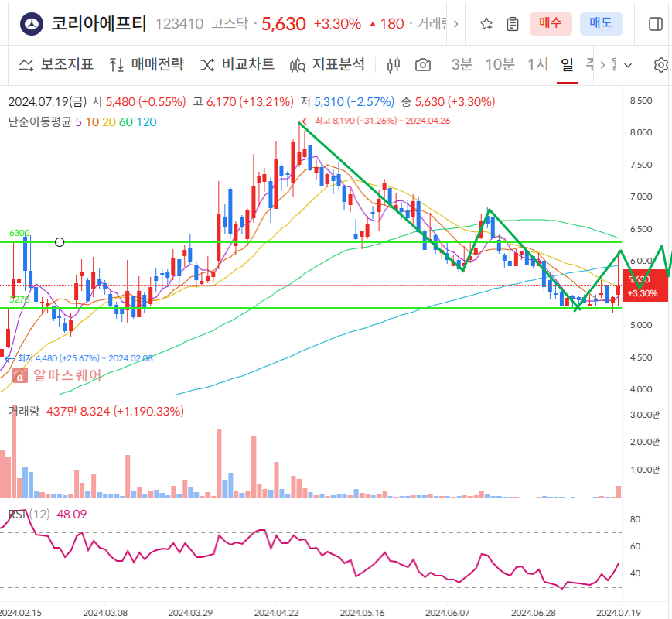This screenshot has height=619, width=672.
Task: Expand the timeframe dropdown chevron
Action: [629, 67]
